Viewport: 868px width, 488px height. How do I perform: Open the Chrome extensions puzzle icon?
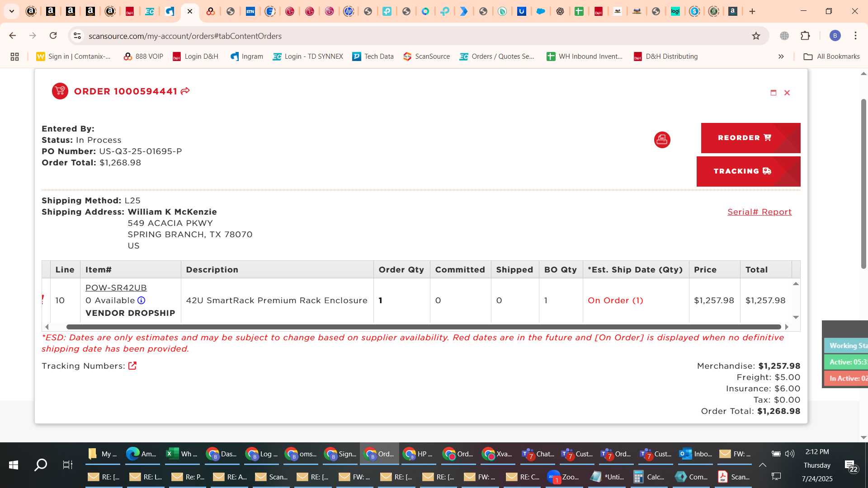(x=805, y=36)
